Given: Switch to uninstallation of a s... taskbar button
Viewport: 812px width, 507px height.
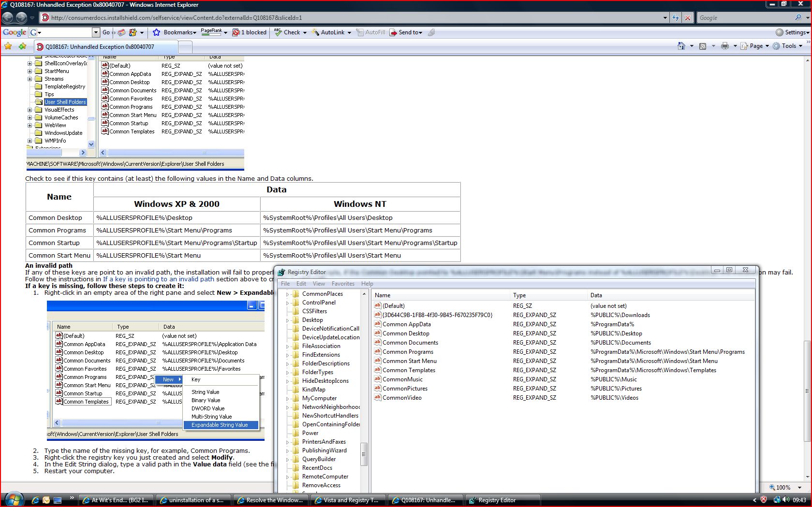Looking at the screenshot, I should 193,500.
